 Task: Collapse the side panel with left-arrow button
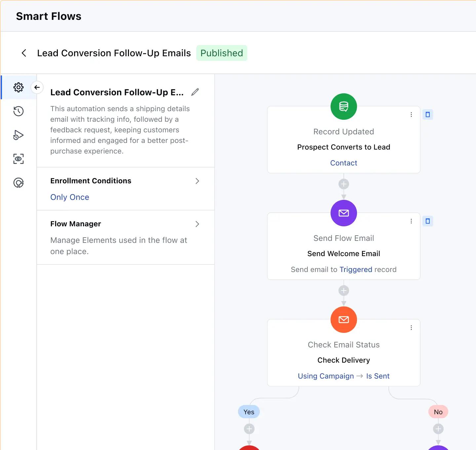pyautogui.click(x=37, y=87)
